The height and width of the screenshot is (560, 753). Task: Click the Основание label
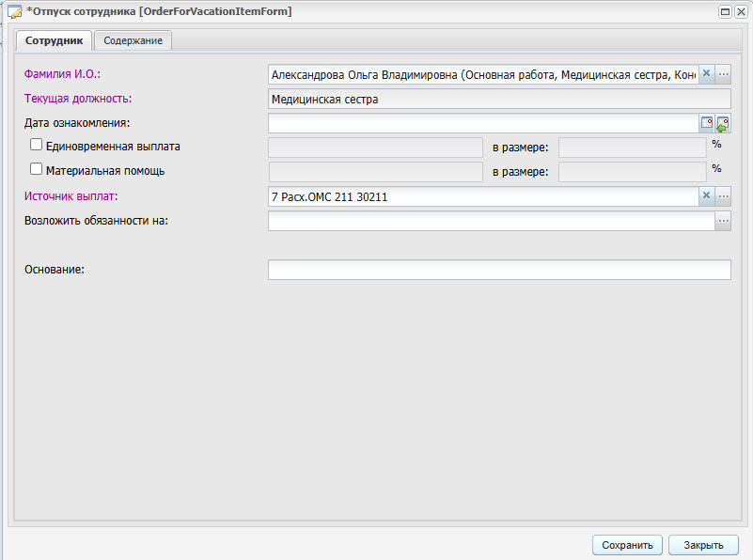(55, 270)
